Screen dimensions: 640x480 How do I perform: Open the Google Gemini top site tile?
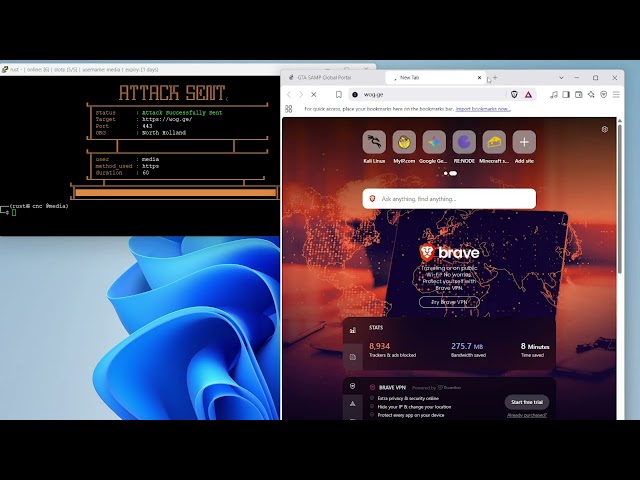(x=434, y=142)
